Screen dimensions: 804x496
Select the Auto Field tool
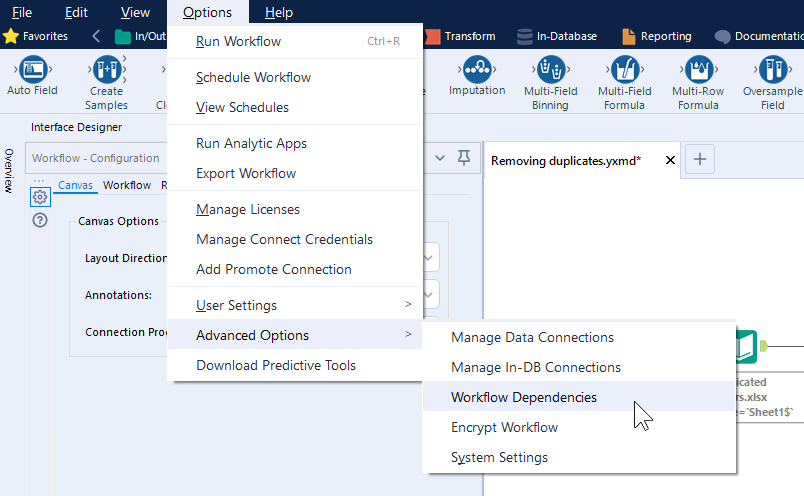click(x=32, y=70)
